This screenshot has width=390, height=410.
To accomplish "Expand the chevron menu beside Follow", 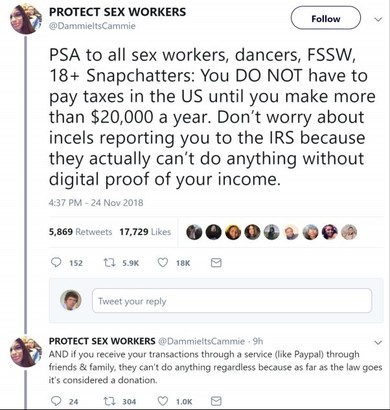I will (378, 19).
